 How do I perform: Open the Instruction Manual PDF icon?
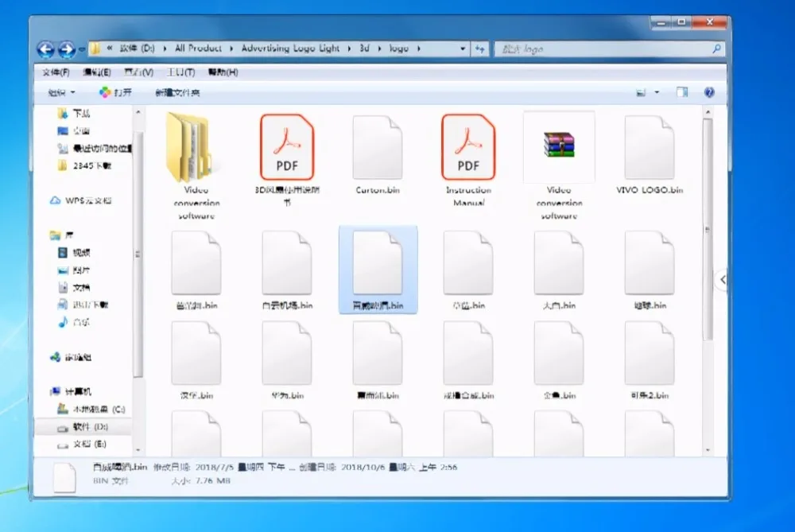coord(468,148)
